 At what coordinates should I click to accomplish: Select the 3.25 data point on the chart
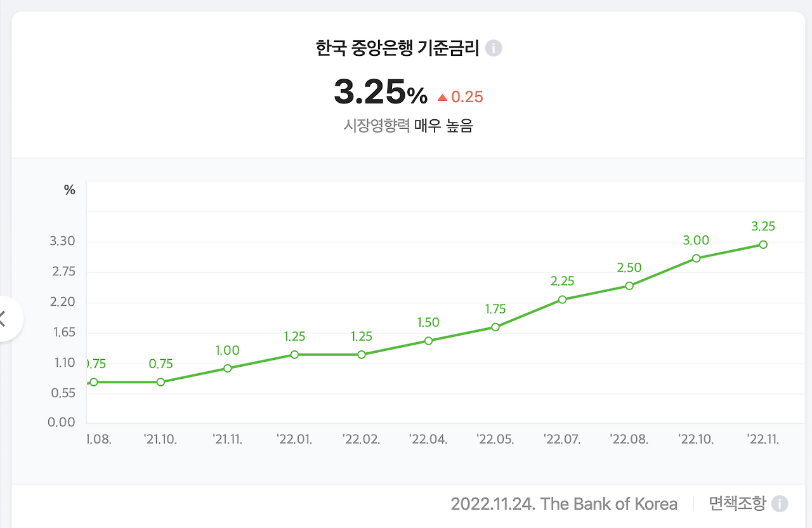(763, 244)
